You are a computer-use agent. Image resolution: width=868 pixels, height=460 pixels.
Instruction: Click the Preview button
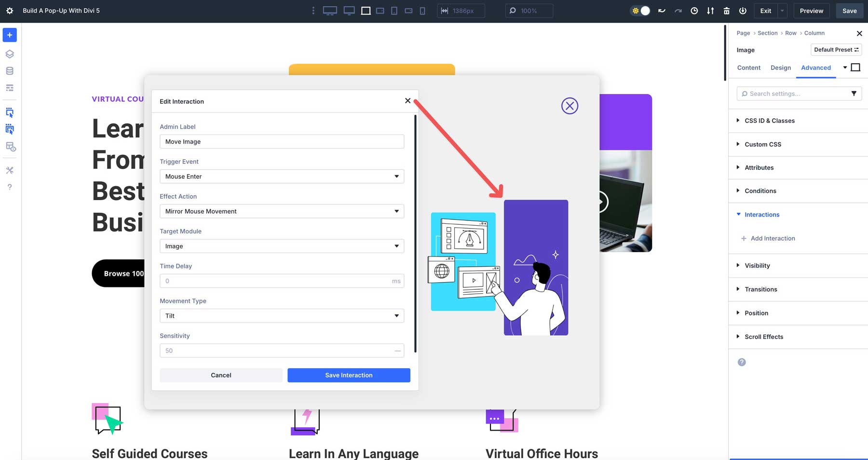pos(811,10)
